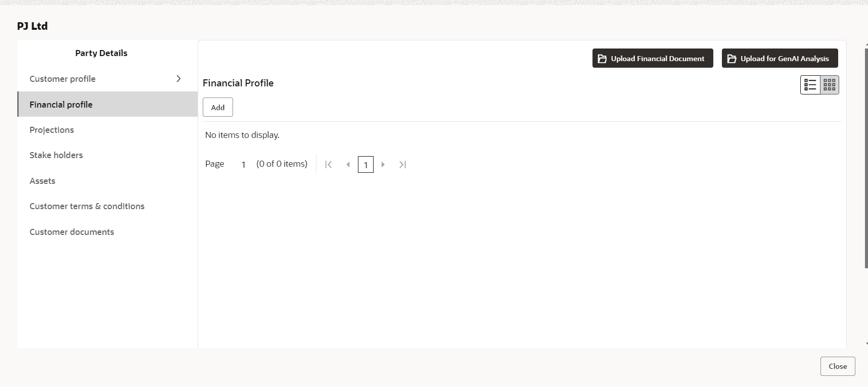Go to next page arrow
868x387 pixels.
[383, 164]
